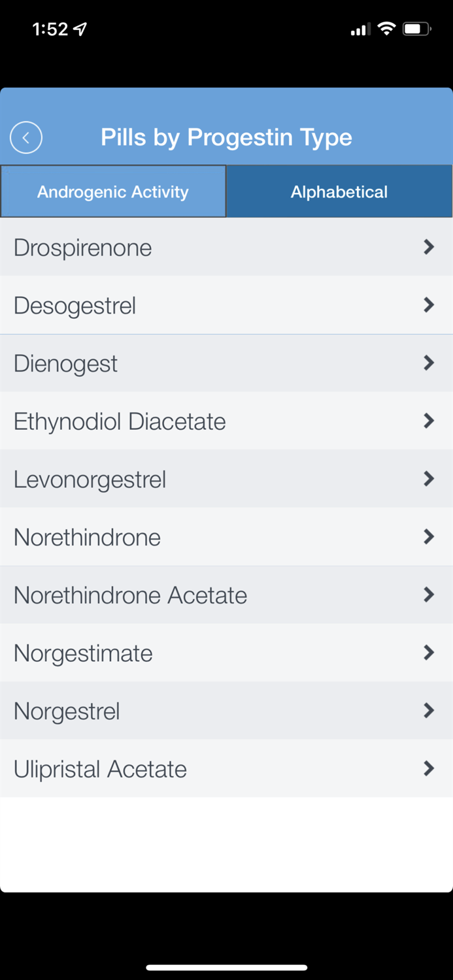Select the Androgenic Activity tab
Viewport: 453px width, 980px height.
point(112,191)
